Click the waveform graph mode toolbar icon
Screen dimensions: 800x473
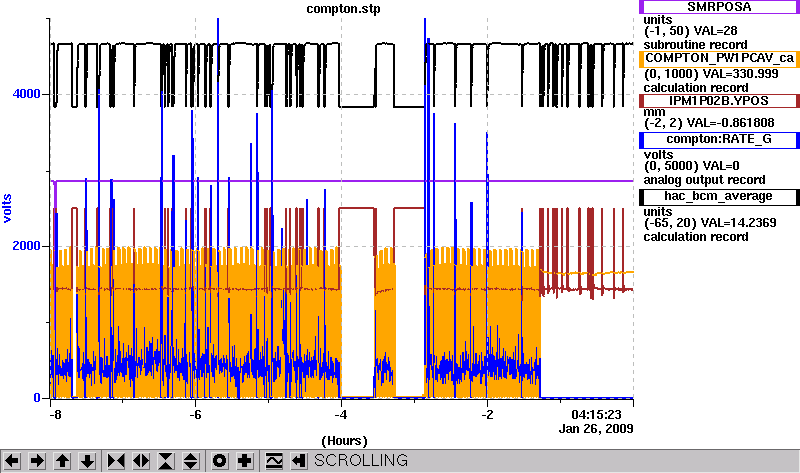click(x=274, y=461)
